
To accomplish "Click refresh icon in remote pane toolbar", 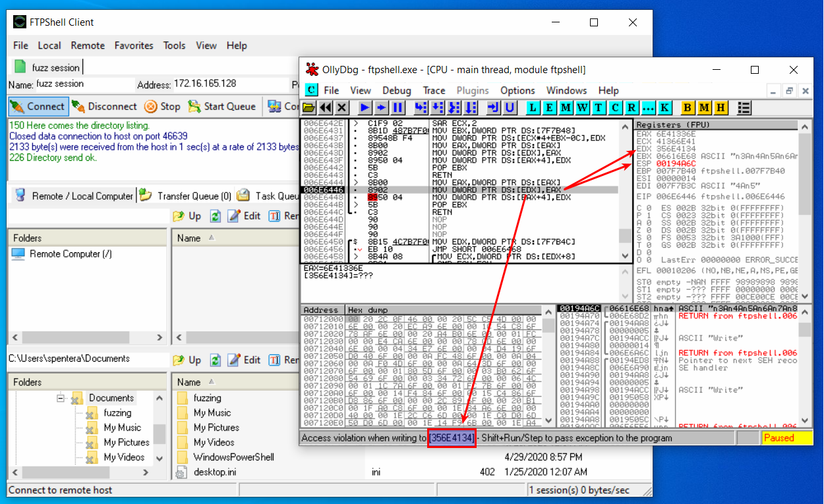I will pyautogui.click(x=215, y=216).
